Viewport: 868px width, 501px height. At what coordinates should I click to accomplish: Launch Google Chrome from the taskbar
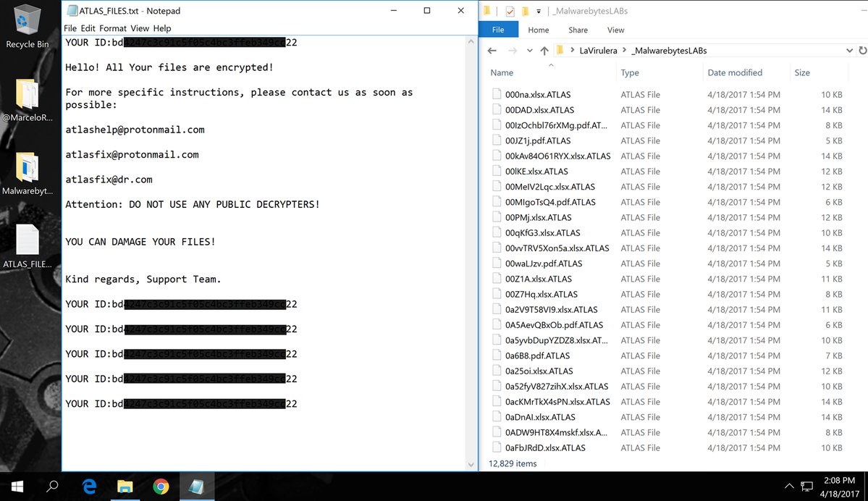tap(161, 486)
